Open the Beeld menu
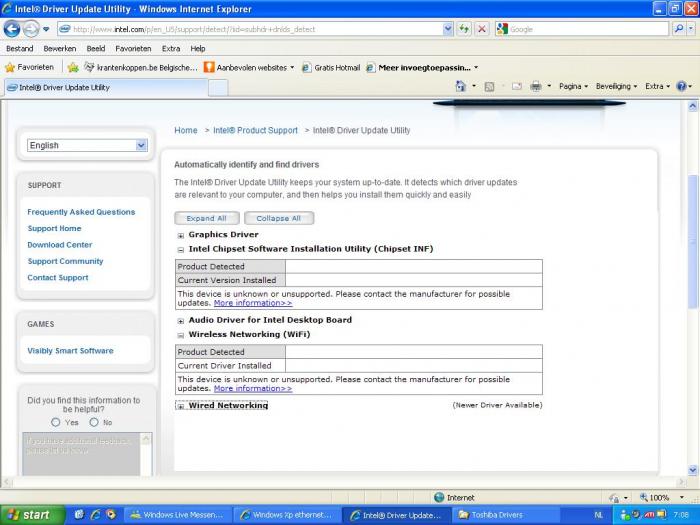The image size is (700, 525). 96,49
